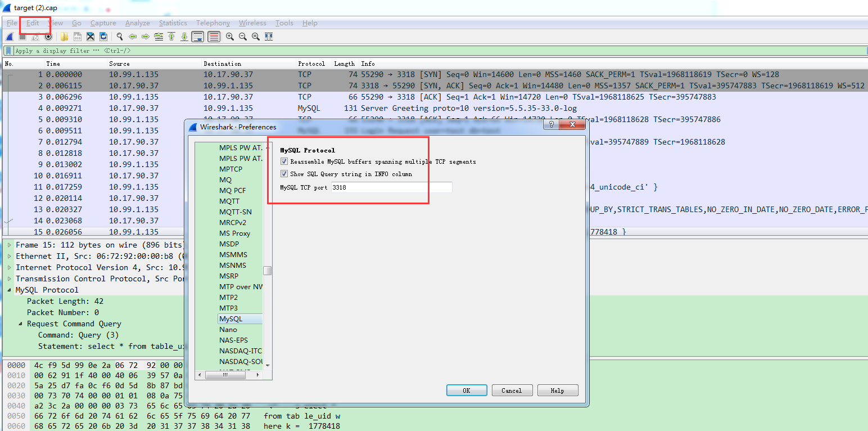Open the Edit menu
This screenshot has height=431, width=868.
(33, 23)
